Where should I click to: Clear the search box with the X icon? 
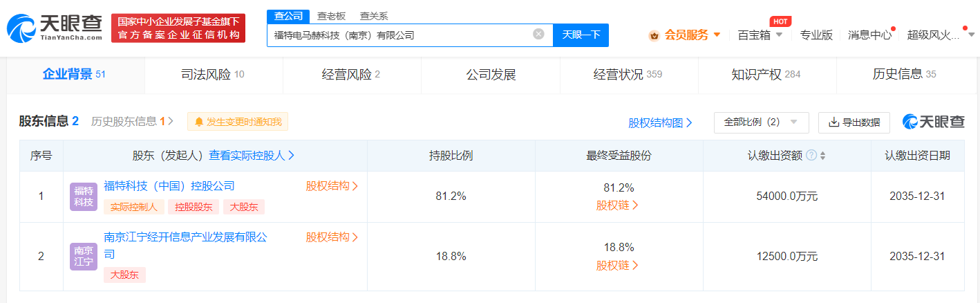538,34
